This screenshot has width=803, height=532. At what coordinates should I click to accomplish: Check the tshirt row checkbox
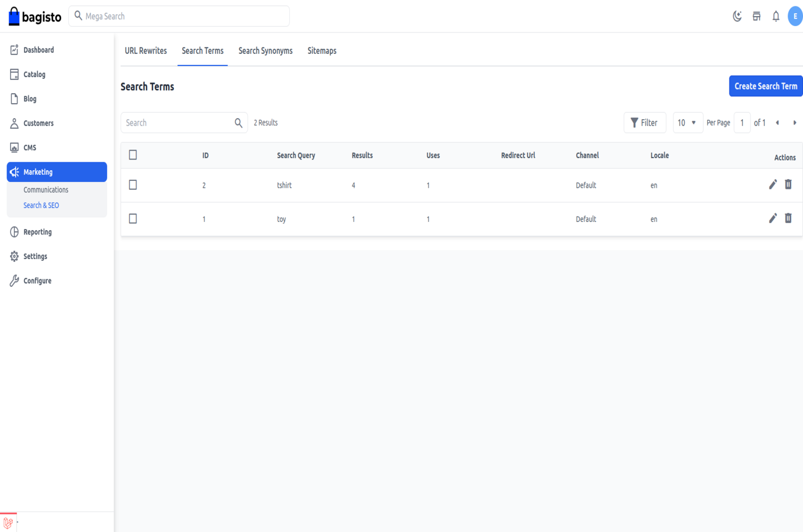pyautogui.click(x=133, y=185)
